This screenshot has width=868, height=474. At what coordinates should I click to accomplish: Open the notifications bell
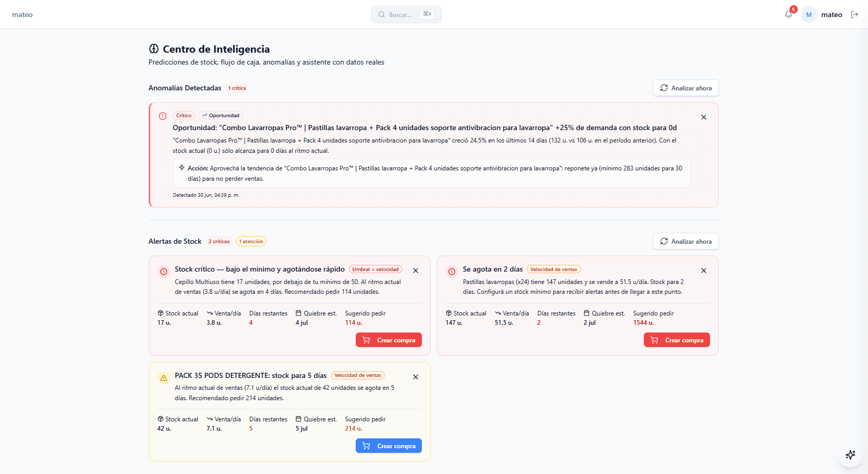click(x=788, y=14)
